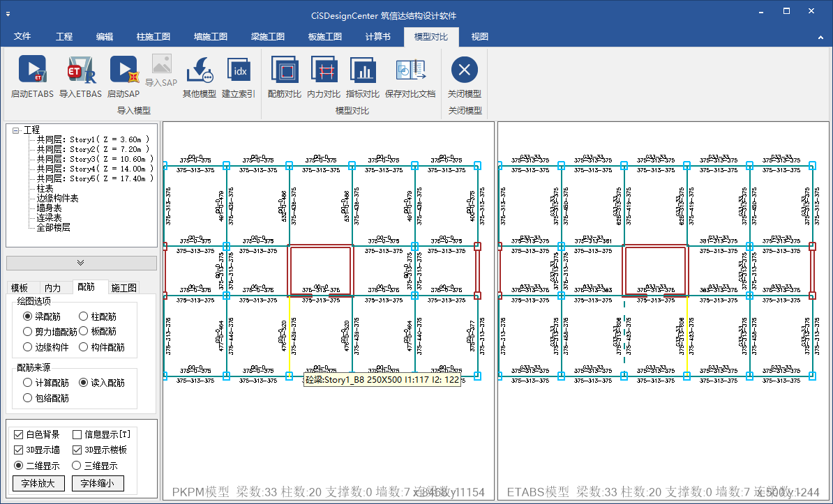Select the 边缘构件表 tree item
This screenshot has width=833, height=504.
pos(57,198)
